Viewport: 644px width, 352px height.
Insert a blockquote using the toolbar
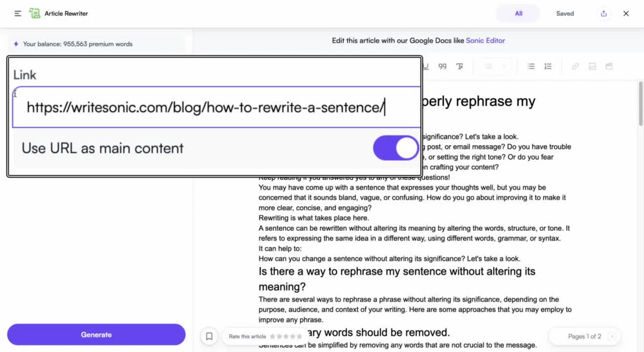(443, 66)
